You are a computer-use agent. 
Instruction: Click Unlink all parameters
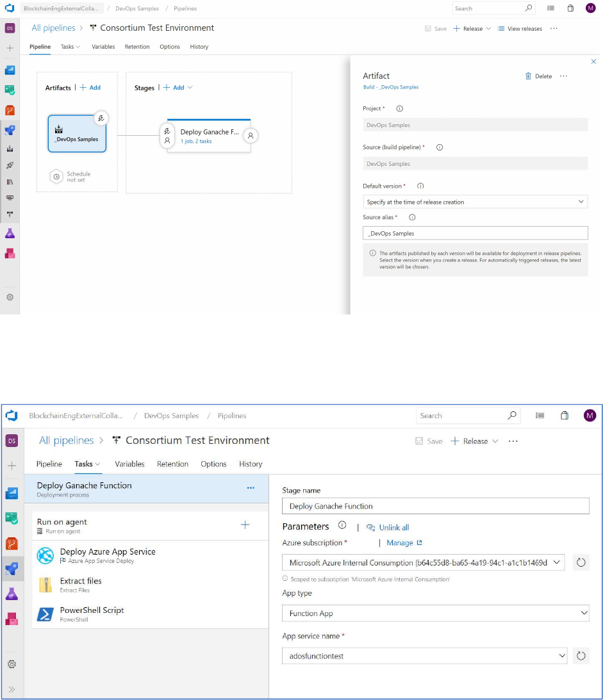(388, 528)
